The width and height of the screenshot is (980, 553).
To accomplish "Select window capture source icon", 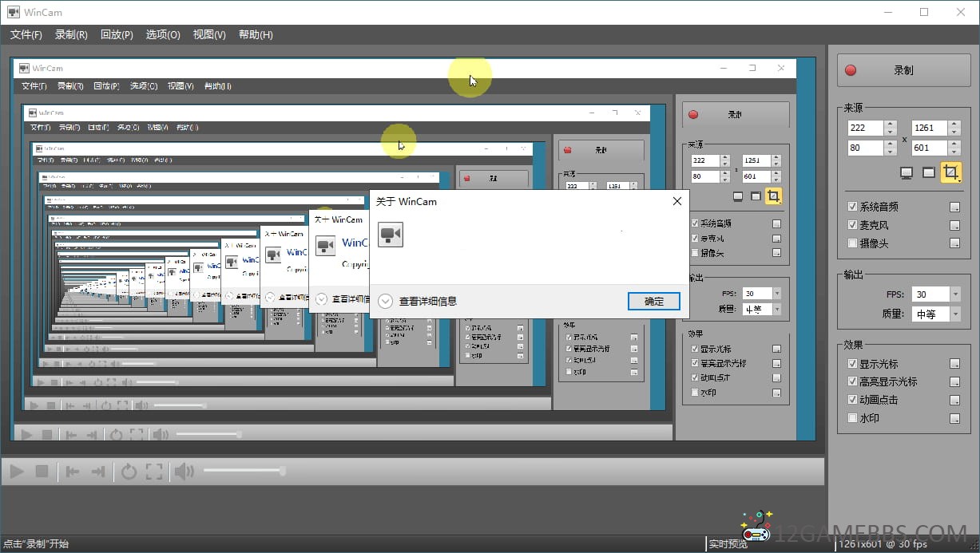I will click(x=928, y=172).
